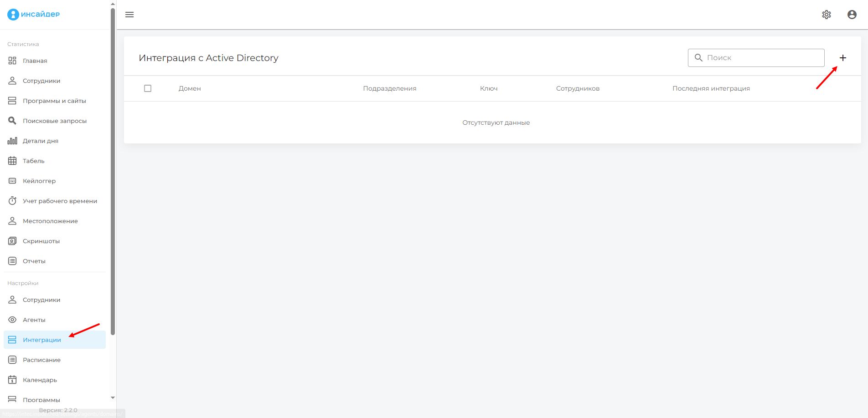Toggle the hamburger sidebar menu
The height and width of the screenshot is (418, 868).
[129, 15]
